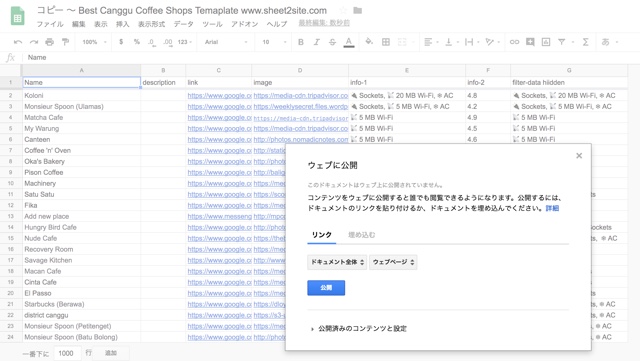Image resolution: width=640 pixels, height=361 pixels.
Task: Select column A header
Action: [x=81, y=70]
